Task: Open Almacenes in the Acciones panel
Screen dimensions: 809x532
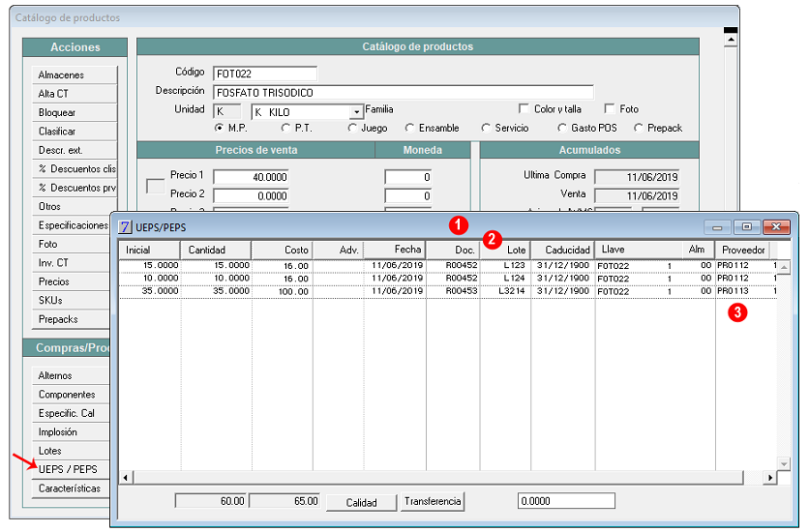Action: [x=75, y=74]
